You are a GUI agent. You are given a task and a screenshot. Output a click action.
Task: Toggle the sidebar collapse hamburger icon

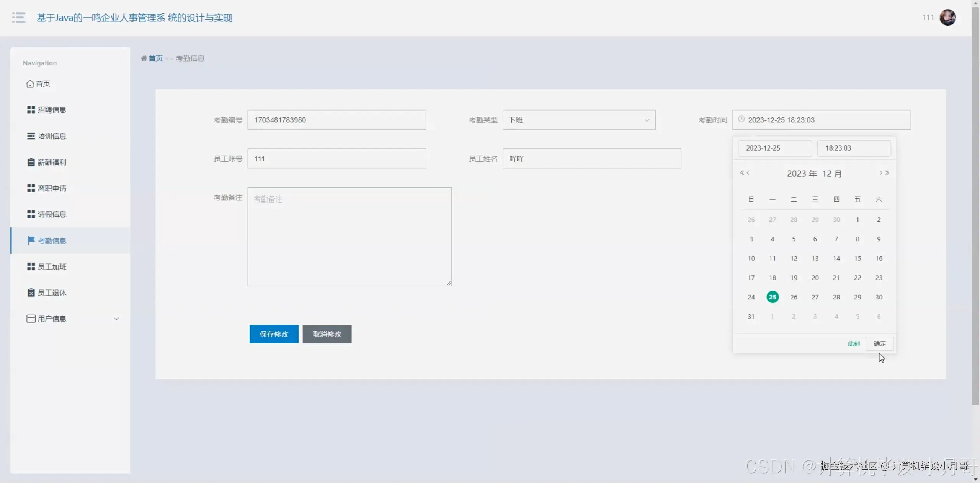click(18, 18)
